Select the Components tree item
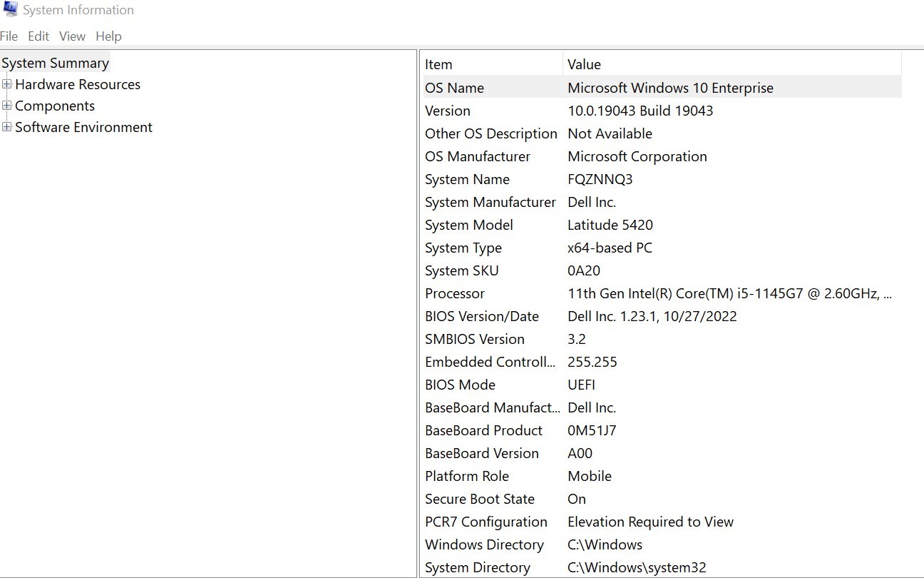This screenshot has height=578, width=924. coord(55,106)
